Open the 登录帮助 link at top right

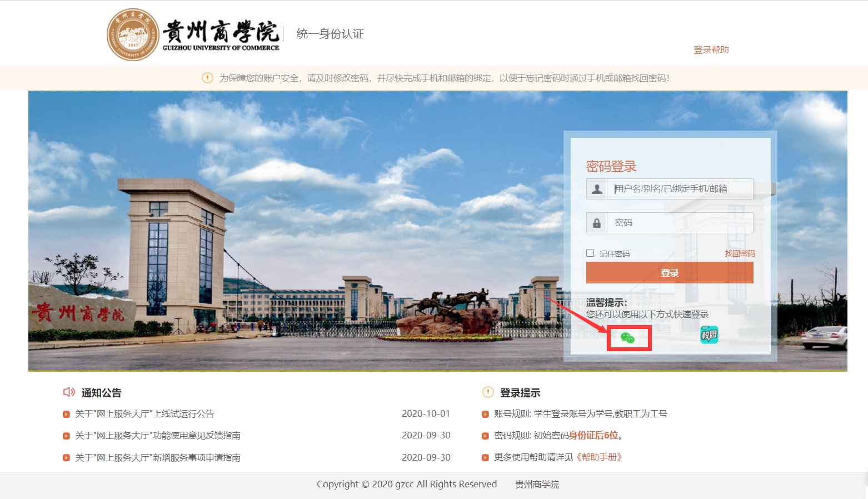click(711, 50)
